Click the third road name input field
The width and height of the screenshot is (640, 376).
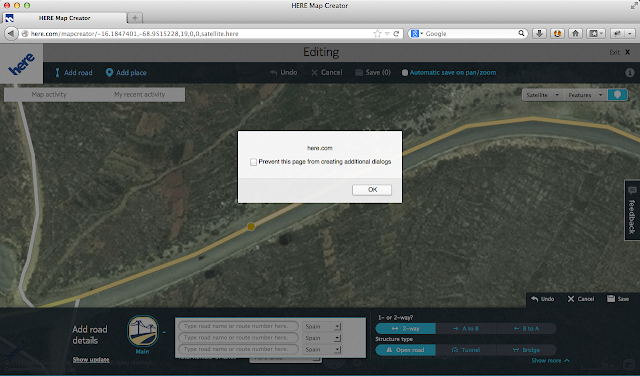(238, 349)
